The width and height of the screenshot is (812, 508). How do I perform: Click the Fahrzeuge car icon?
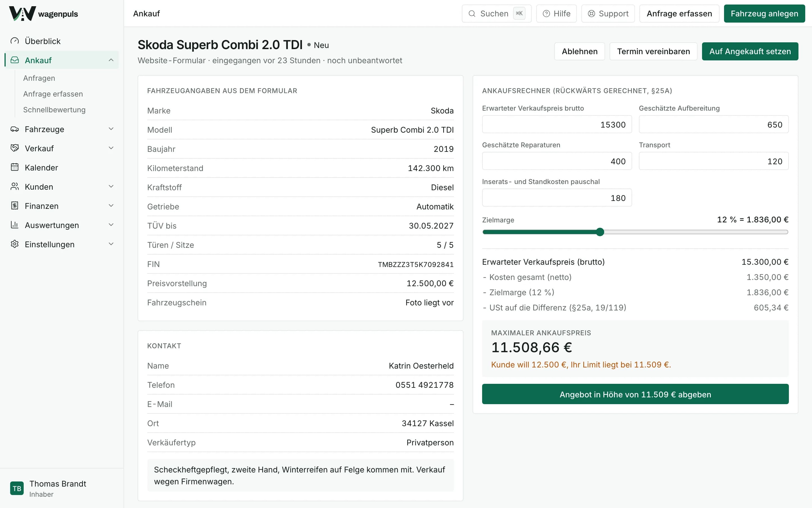[14, 129]
